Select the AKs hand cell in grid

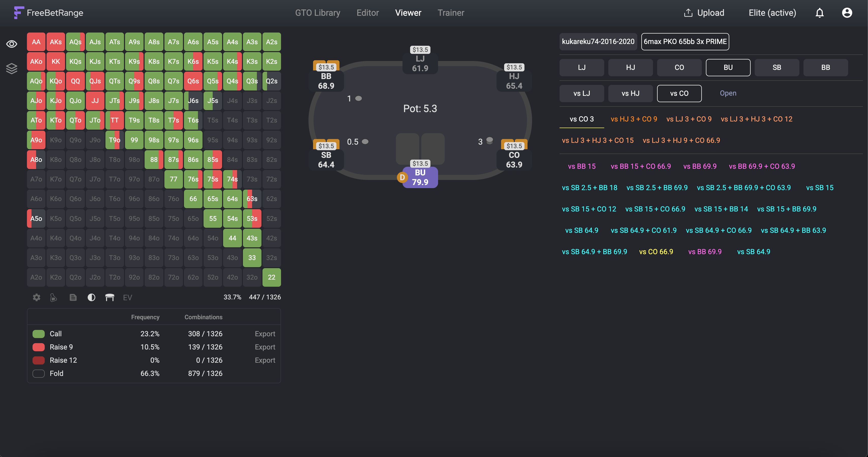56,42
